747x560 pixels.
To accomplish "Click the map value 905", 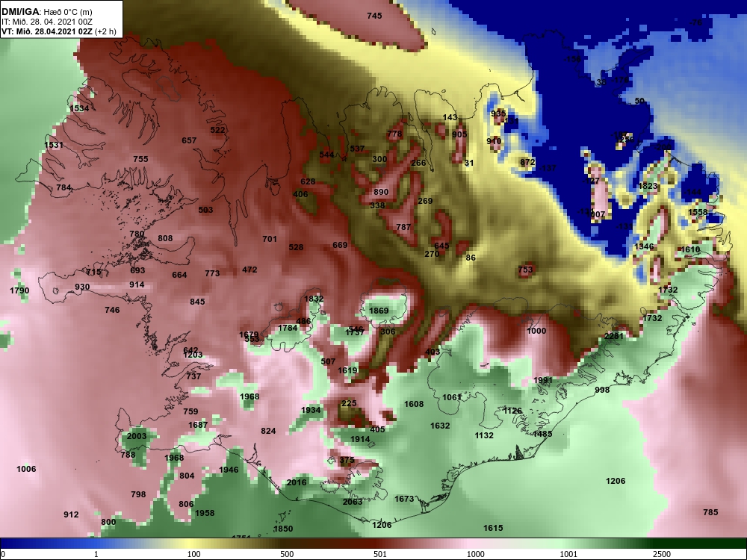I will (x=459, y=134).
